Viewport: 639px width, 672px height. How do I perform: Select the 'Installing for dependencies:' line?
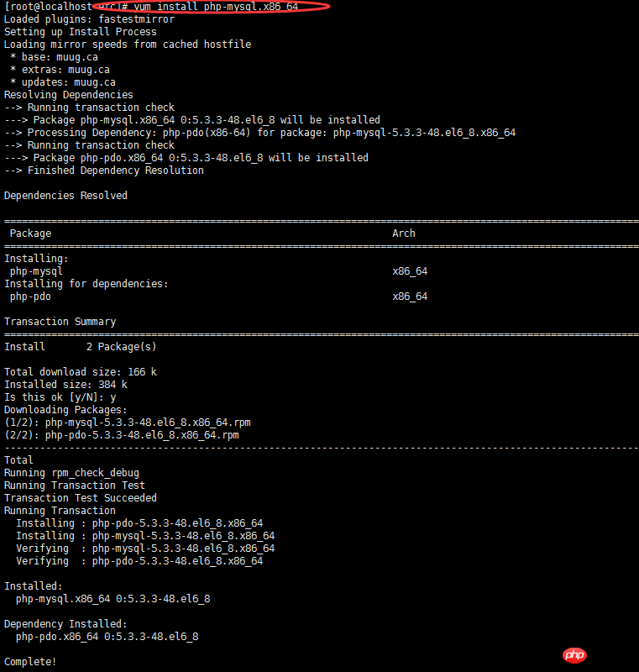click(86, 284)
